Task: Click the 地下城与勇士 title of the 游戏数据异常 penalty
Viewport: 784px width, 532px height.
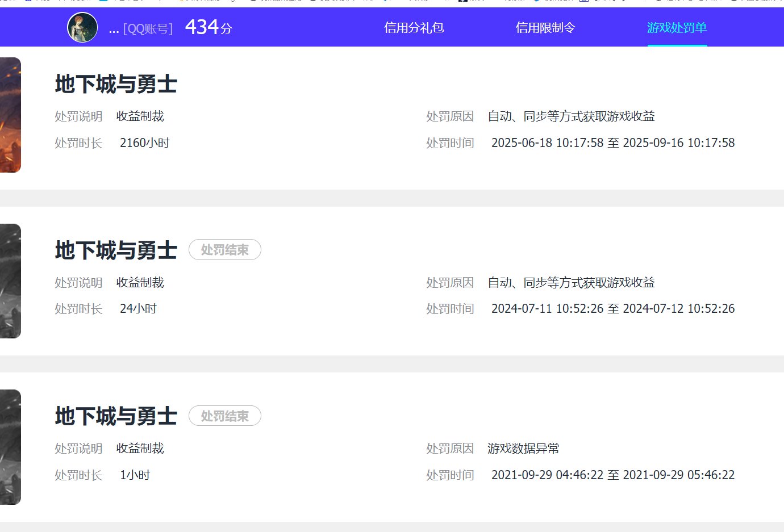Action: click(116, 416)
